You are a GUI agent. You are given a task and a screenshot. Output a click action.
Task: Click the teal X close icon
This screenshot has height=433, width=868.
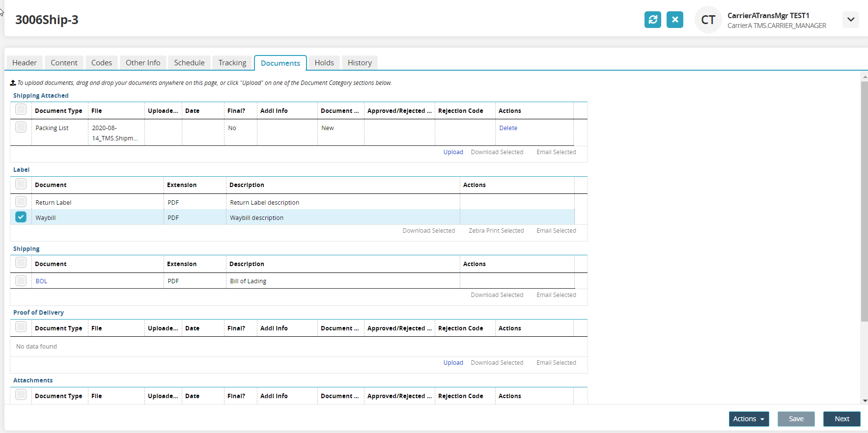674,20
